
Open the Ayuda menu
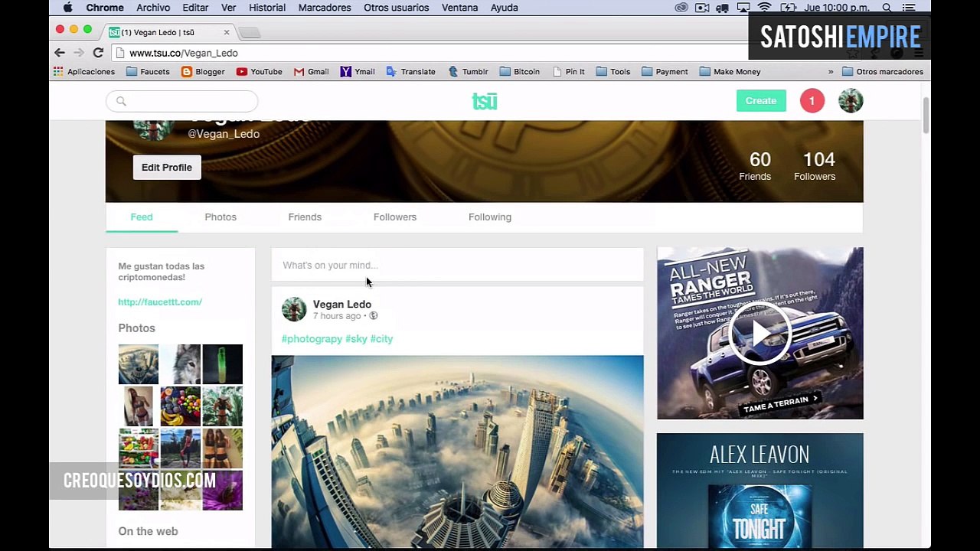click(x=505, y=8)
